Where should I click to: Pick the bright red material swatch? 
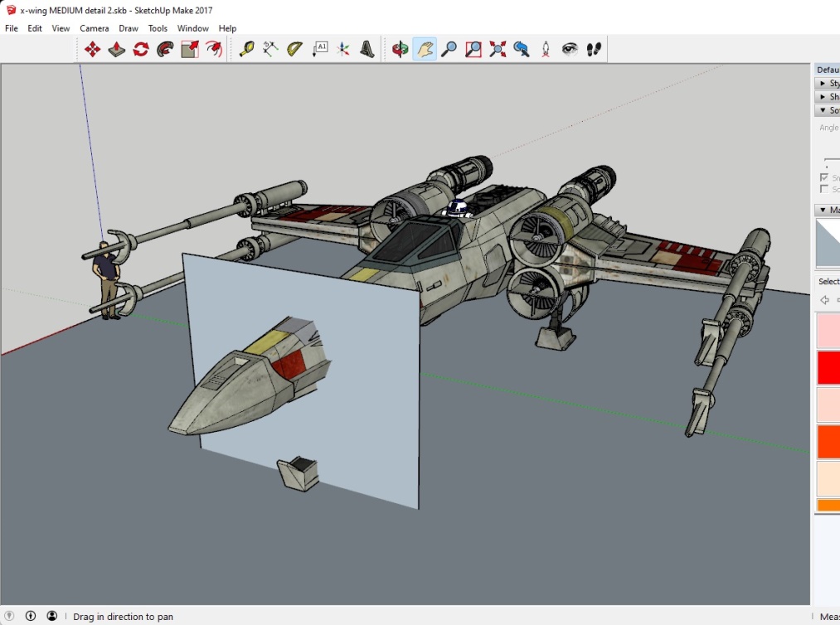[x=828, y=367]
